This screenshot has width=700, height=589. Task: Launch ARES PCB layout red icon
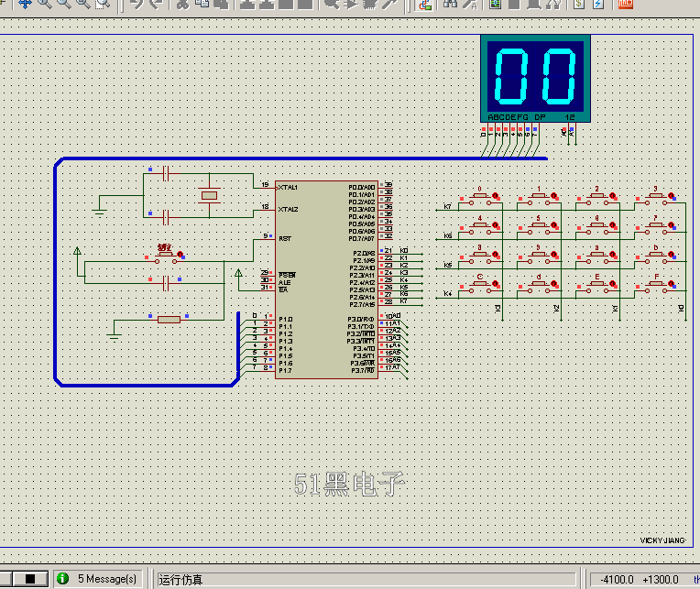(626, 4)
